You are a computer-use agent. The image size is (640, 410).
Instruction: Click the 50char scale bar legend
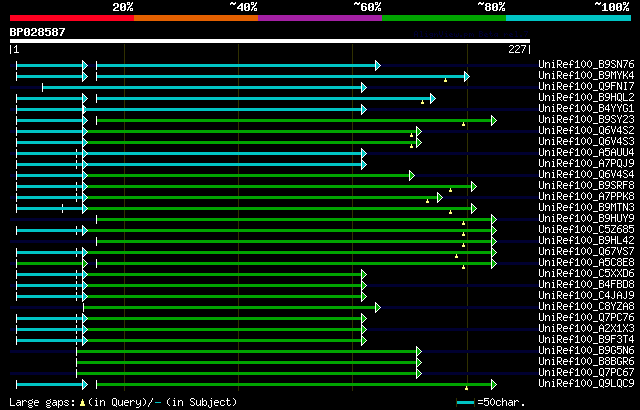coord(465,403)
